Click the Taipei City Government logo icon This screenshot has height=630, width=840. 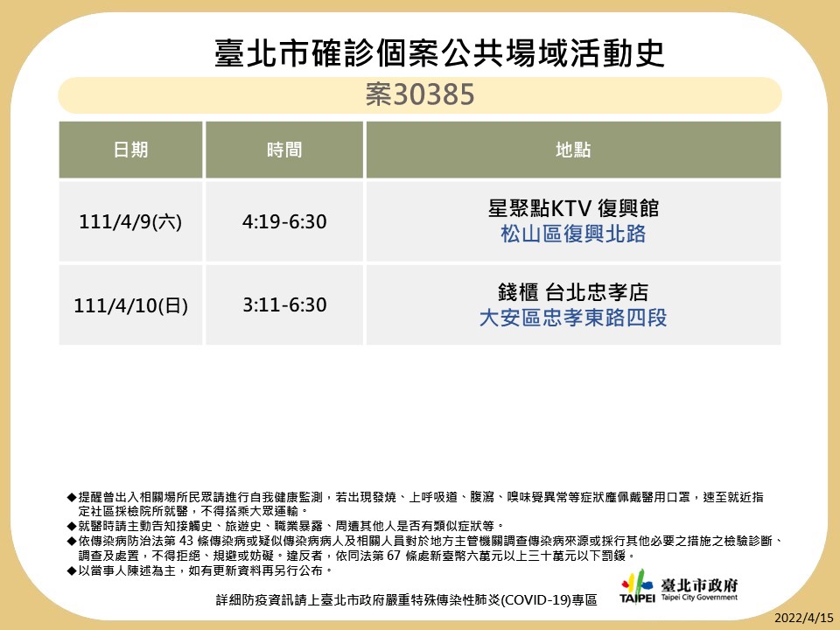point(637,587)
